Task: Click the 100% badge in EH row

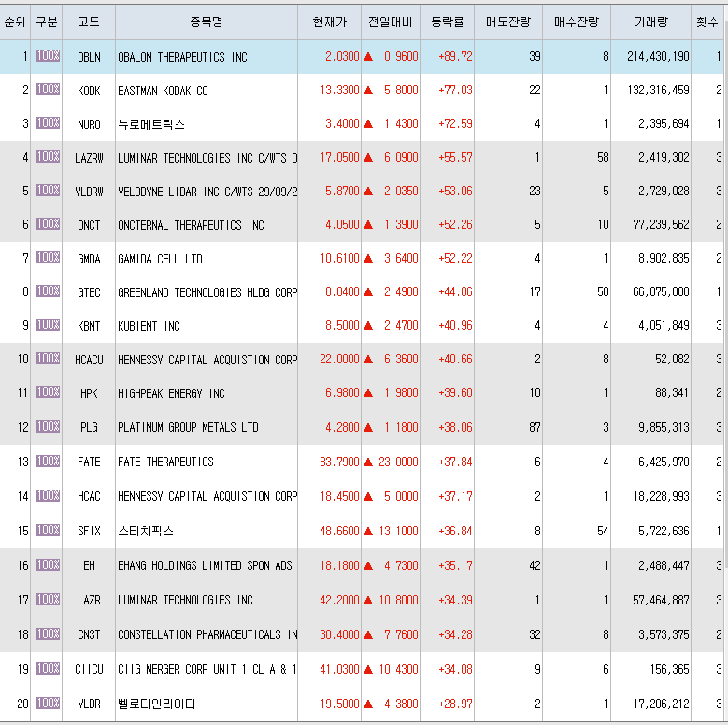Action: pyautogui.click(x=48, y=565)
